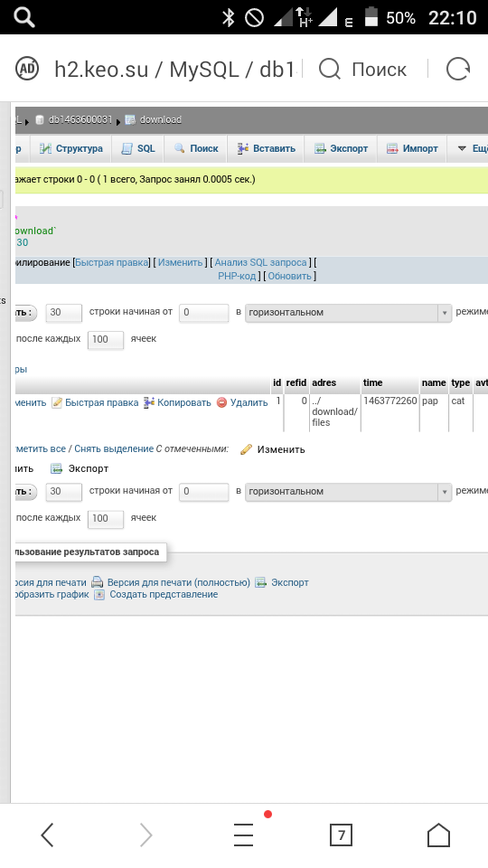488x868 pixels.
Task: Open the Импорт tab
Action: (x=412, y=148)
